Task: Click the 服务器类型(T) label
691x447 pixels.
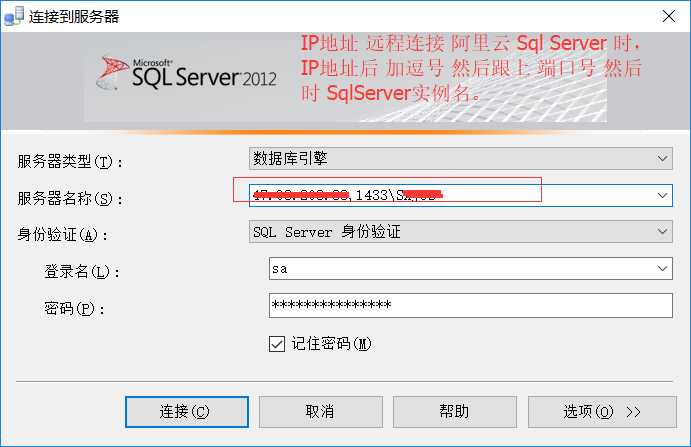Action: [71, 162]
